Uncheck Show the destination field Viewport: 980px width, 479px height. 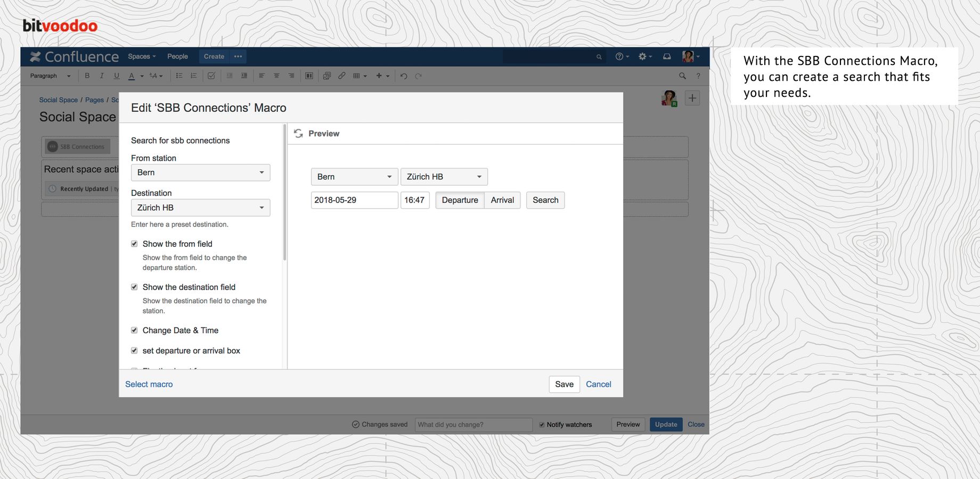[x=134, y=287]
